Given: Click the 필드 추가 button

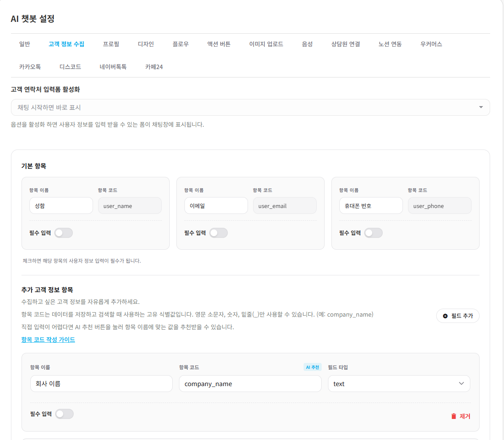Looking at the screenshot, I should point(458,316).
